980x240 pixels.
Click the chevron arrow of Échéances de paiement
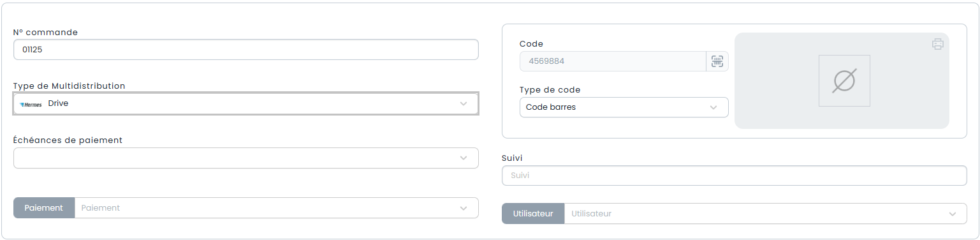(464, 158)
